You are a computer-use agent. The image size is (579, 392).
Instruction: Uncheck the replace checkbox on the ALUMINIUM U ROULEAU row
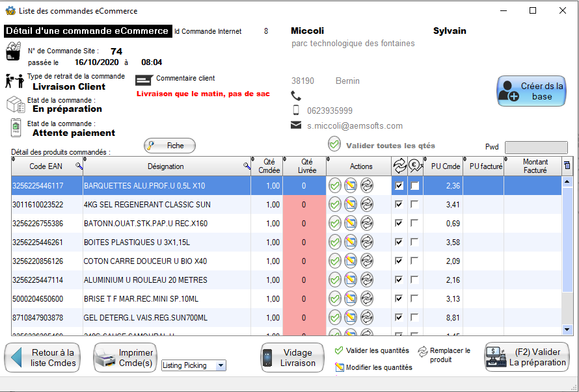pyautogui.click(x=399, y=280)
